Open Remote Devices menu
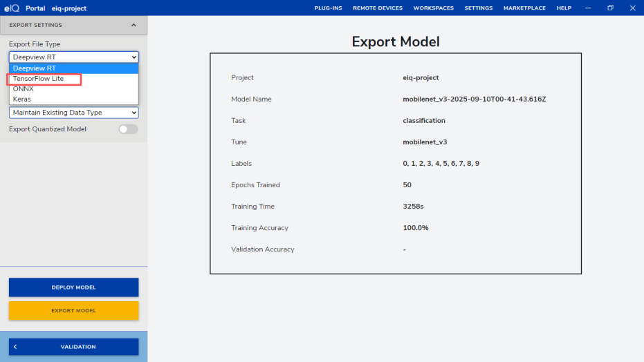This screenshot has height=362, width=644. 378,8
